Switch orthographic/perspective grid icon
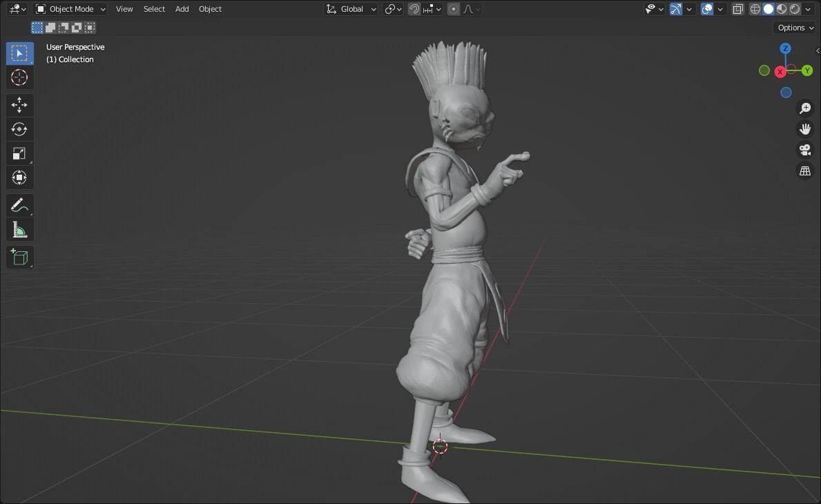 (804, 171)
